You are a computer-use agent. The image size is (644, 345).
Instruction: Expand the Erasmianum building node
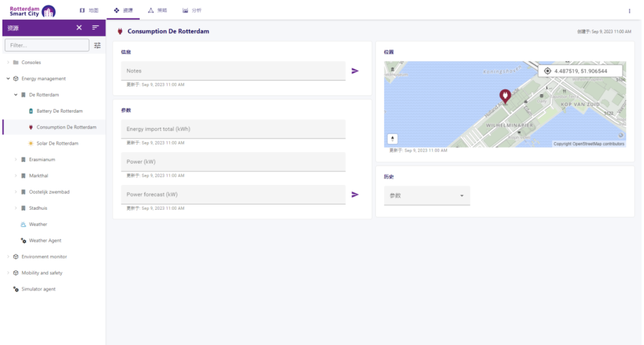point(16,160)
